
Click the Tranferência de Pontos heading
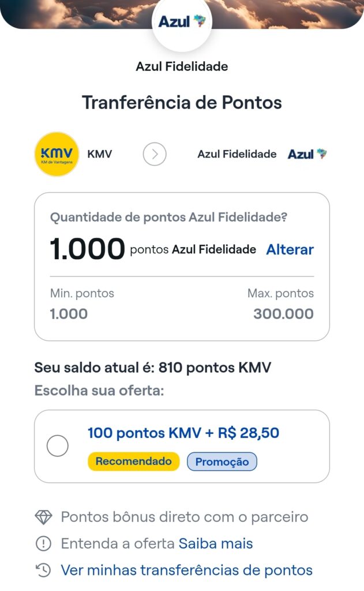(x=182, y=103)
